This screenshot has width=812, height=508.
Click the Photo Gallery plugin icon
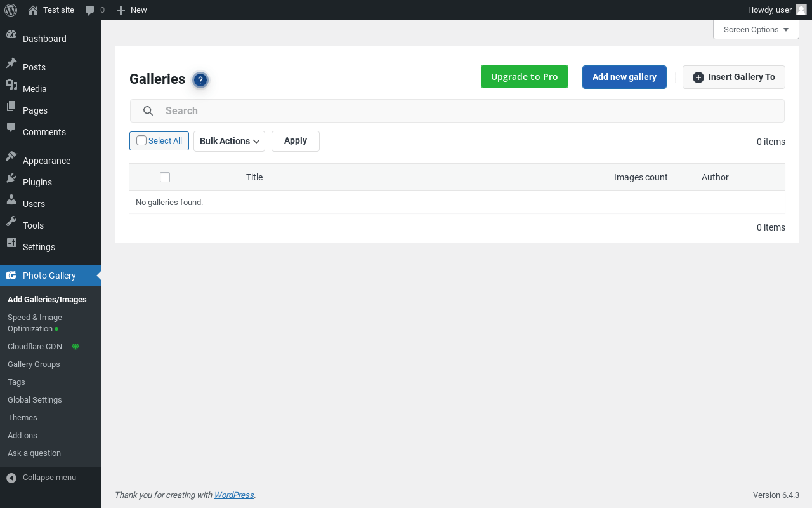[11, 275]
